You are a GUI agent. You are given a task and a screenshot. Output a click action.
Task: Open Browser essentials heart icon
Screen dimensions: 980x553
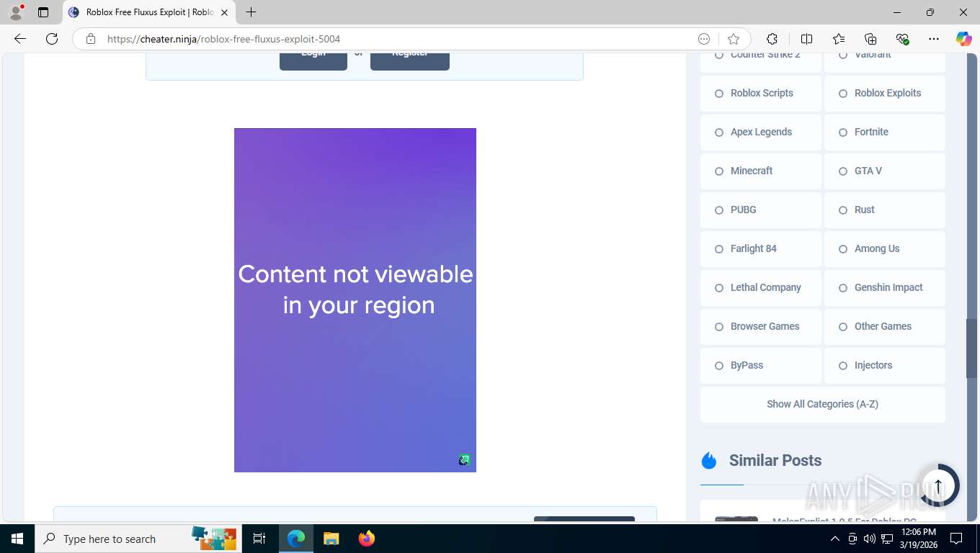902,39
